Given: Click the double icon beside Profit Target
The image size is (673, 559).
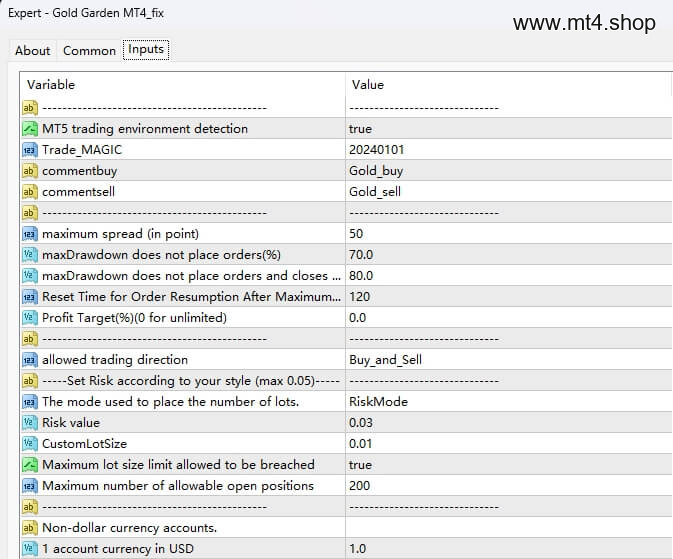Looking at the screenshot, I should point(30,318).
